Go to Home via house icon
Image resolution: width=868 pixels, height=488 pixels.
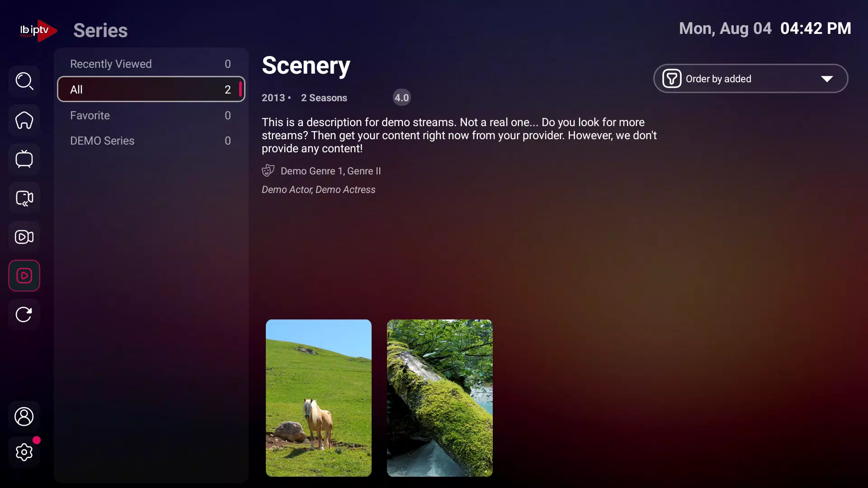24,120
